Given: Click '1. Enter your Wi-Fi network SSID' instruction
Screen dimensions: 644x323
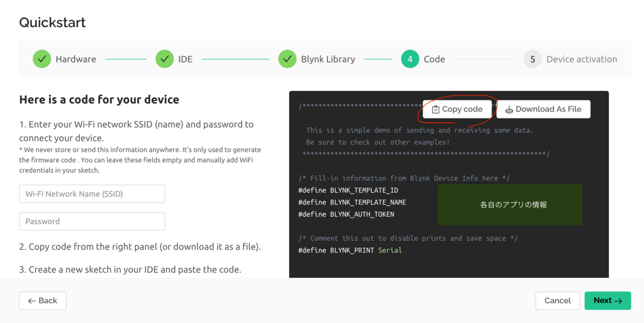Looking at the screenshot, I should tap(136, 131).
